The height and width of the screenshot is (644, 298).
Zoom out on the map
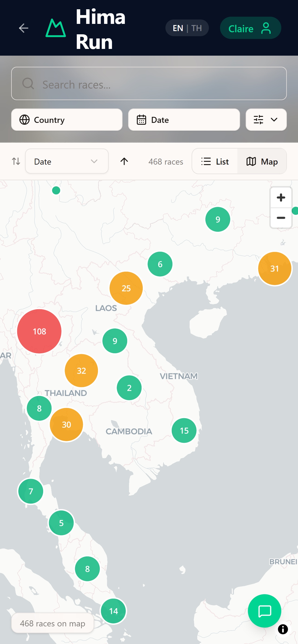click(x=281, y=218)
